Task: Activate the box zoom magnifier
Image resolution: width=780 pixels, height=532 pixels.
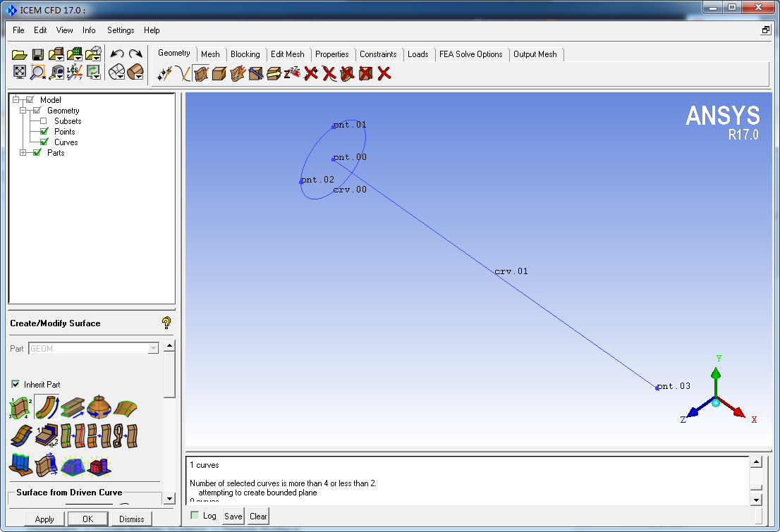Action: (x=38, y=72)
